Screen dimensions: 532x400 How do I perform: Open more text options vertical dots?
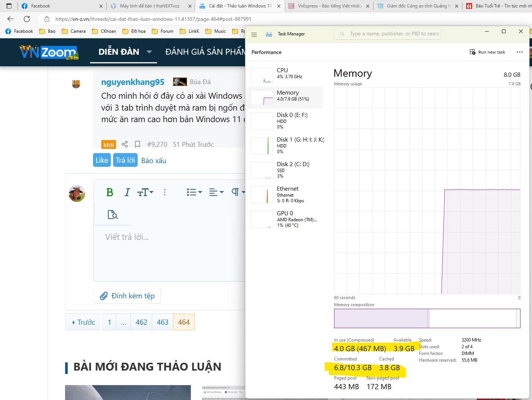point(165,192)
